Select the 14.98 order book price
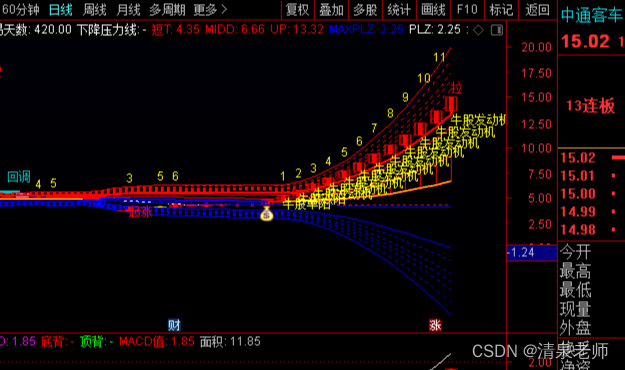This screenshot has height=370, width=625. (x=577, y=230)
